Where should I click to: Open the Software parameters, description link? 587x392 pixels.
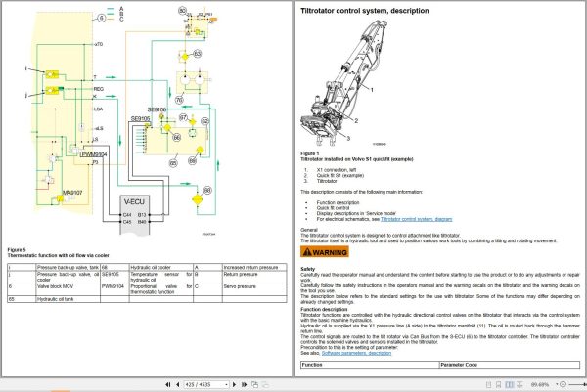[356, 353]
